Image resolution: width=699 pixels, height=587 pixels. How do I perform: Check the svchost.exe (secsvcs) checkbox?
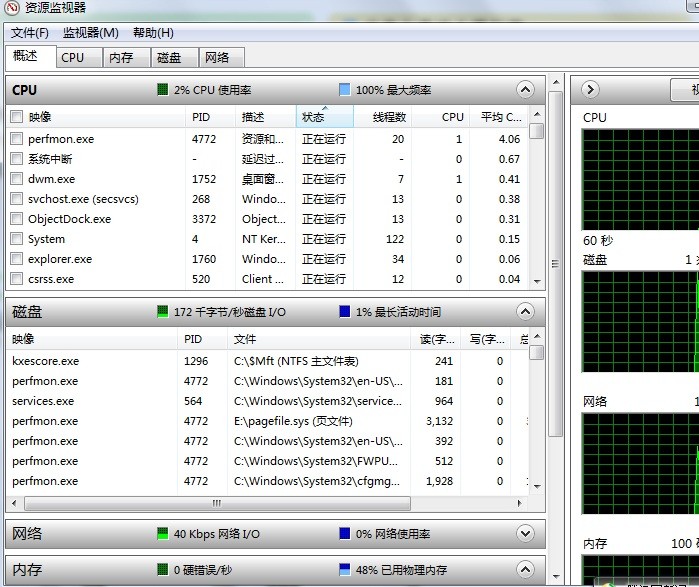pos(16,199)
